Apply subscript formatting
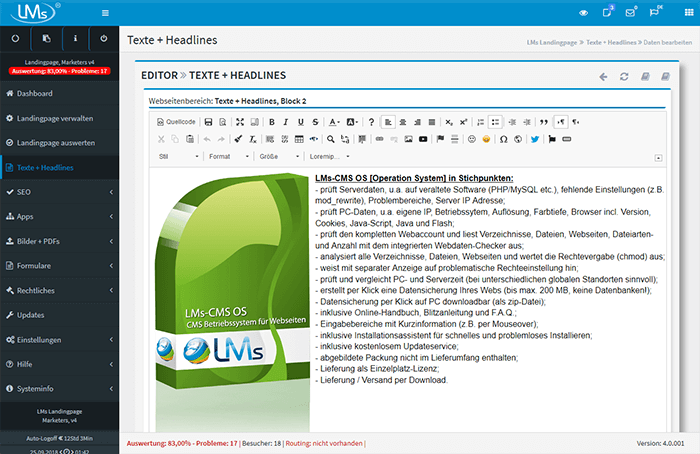This screenshot has width=700, height=454. click(449, 122)
